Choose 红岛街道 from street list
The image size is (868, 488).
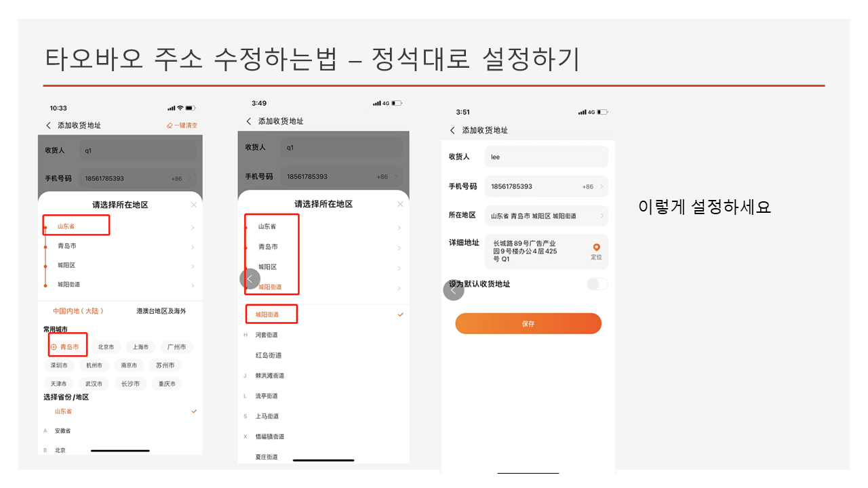click(x=269, y=355)
